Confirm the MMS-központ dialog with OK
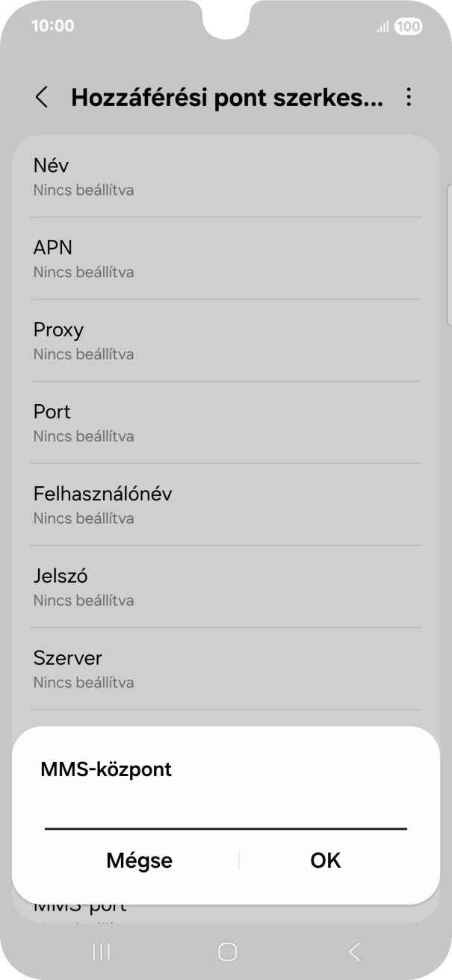 [324, 860]
